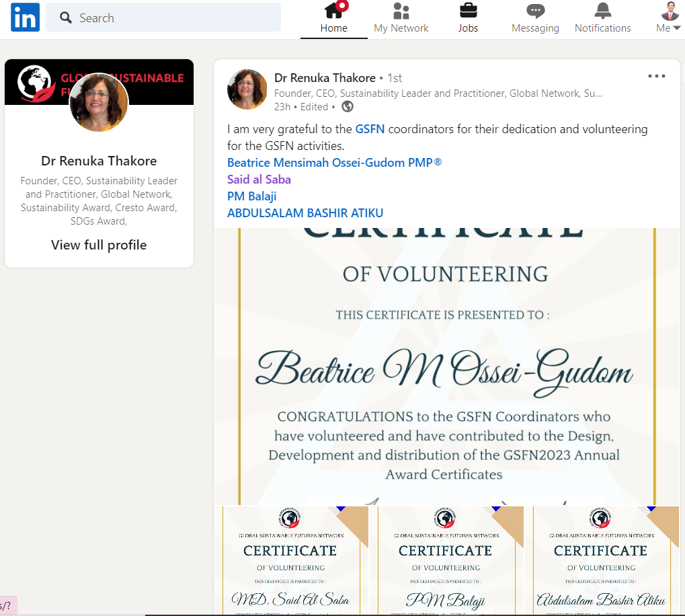Open the Beatrice M Ossei-Gudom certificate image

click(x=446, y=366)
